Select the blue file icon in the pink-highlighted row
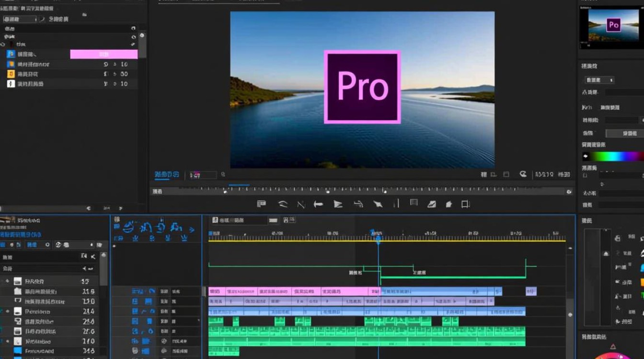This screenshot has height=359, width=644. (11, 54)
